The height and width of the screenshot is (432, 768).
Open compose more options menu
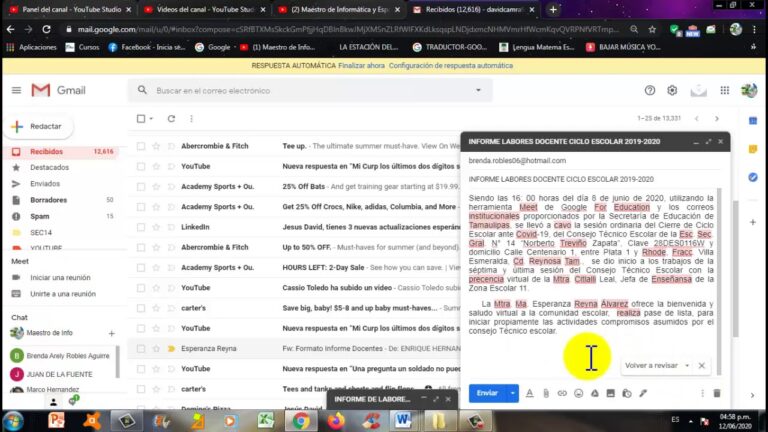[x=702, y=393]
